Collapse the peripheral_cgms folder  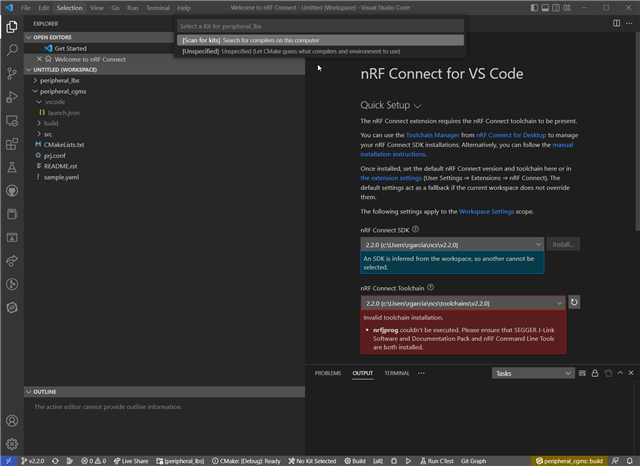62,91
